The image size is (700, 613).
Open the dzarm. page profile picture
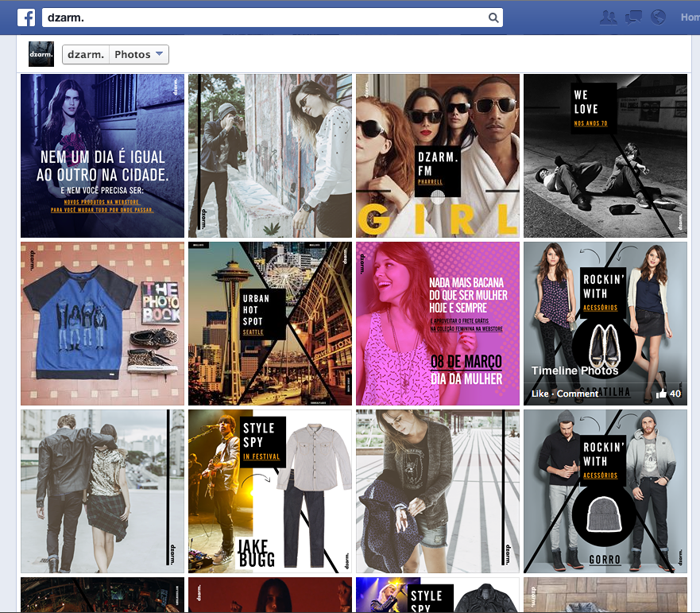point(41,54)
